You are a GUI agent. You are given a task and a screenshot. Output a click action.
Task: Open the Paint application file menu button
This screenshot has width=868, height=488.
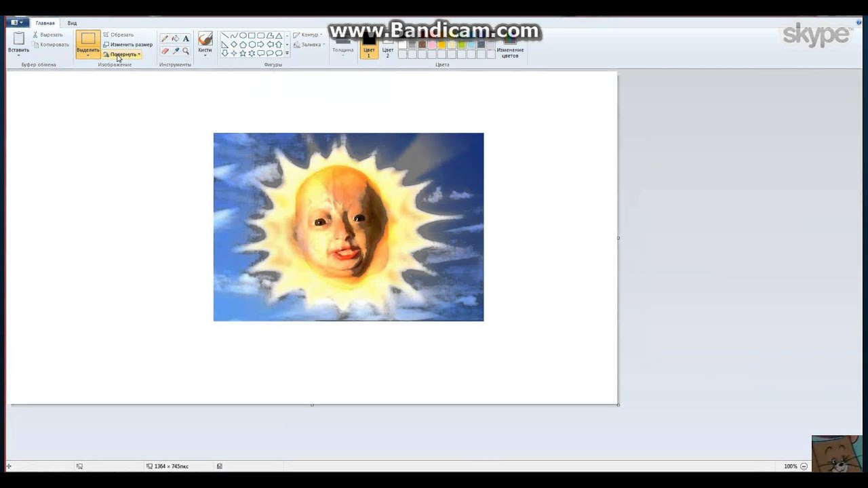click(17, 22)
